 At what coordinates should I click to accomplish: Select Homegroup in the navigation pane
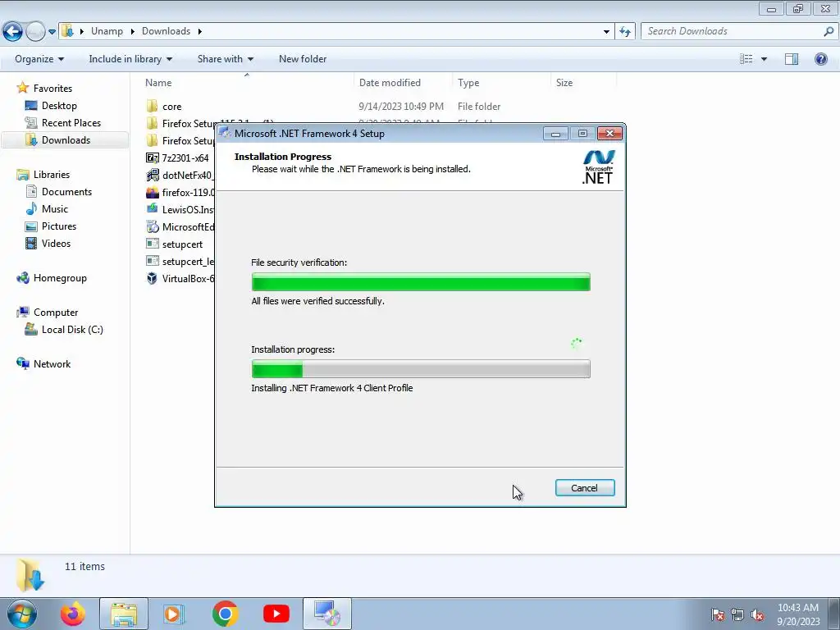coord(59,278)
